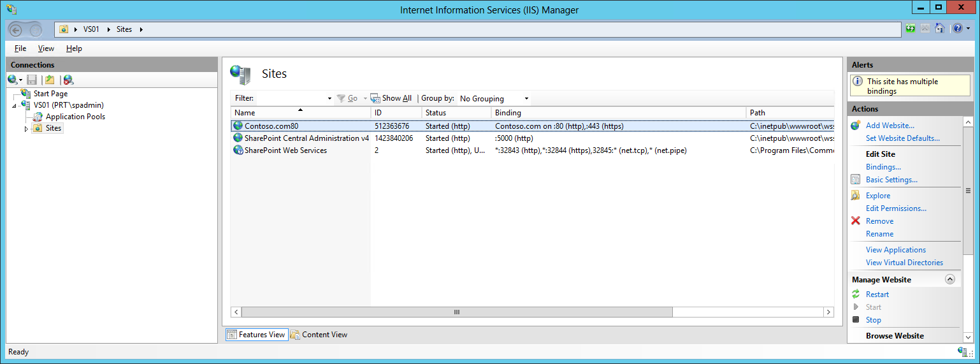Click the Forward navigation arrow
Image resolution: width=980 pixels, height=364 pixels.
[x=36, y=29]
